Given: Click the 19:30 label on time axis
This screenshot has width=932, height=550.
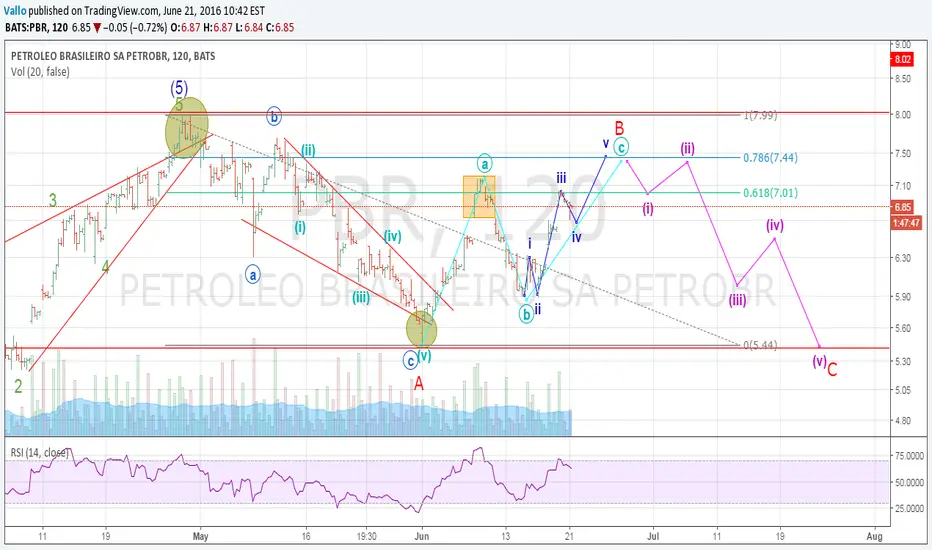Looking at the screenshot, I should (x=366, y=536).
